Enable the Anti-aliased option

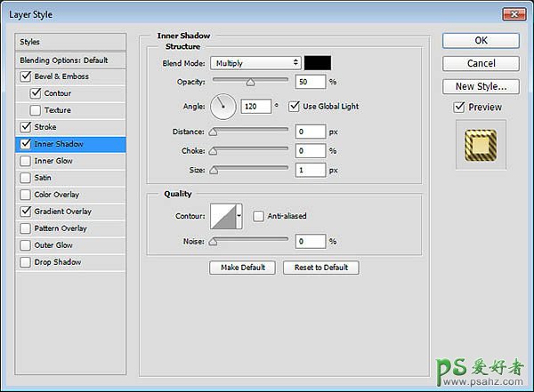tap(258, 215)
